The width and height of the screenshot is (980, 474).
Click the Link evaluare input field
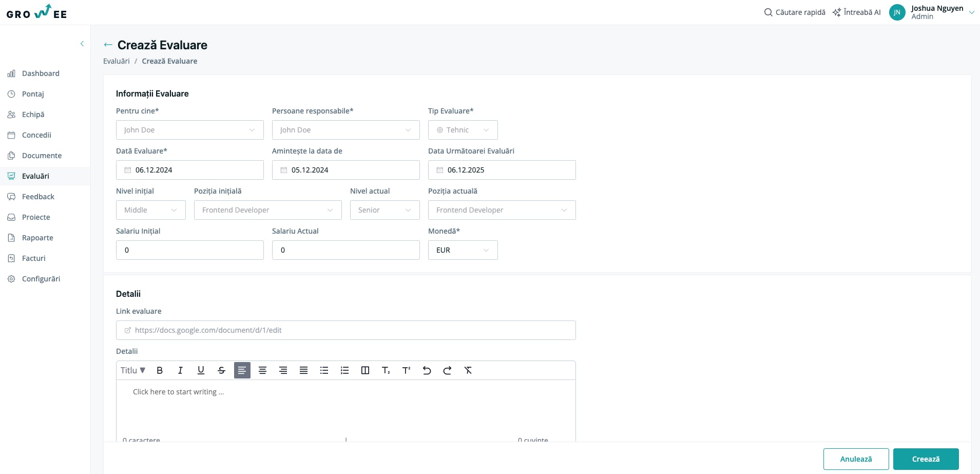coord(345,330)
